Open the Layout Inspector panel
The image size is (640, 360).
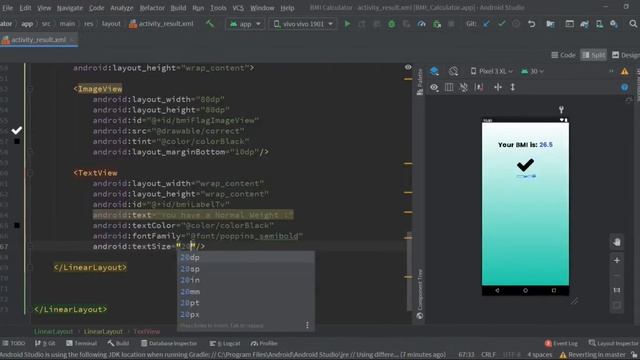[614, 343]
